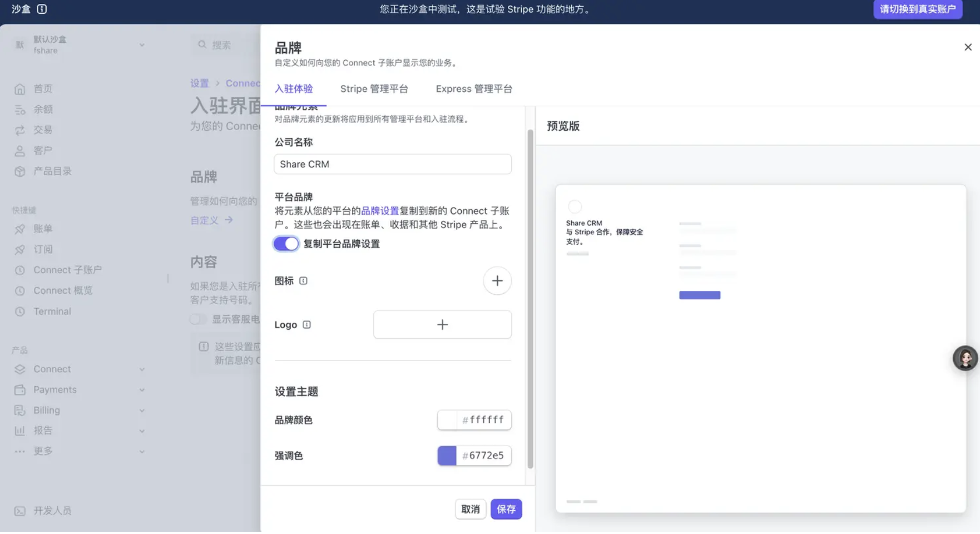Click the Billing invoice icon

point(20,411)
